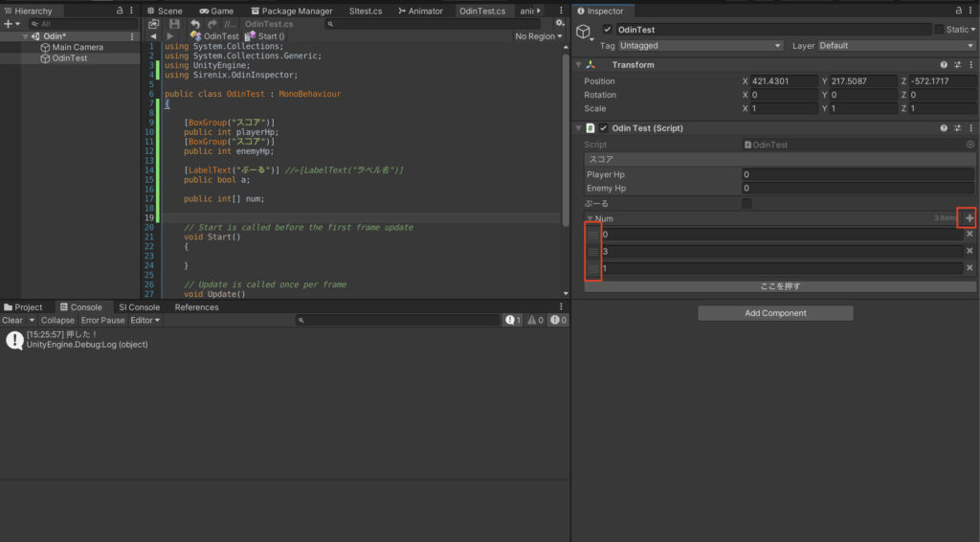The width and height of the screenshot is (980, 542).
Task: Collapse the Num array foldout
Action: (x=590, y=218)
